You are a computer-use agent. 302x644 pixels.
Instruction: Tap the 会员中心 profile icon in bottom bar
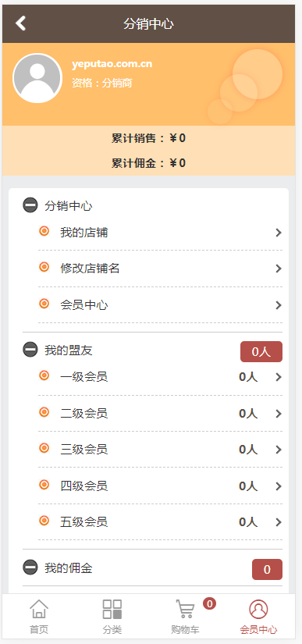[258, 609]
